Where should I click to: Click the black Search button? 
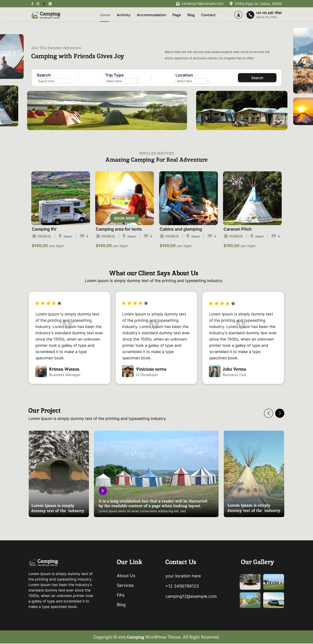click(257, 78)
